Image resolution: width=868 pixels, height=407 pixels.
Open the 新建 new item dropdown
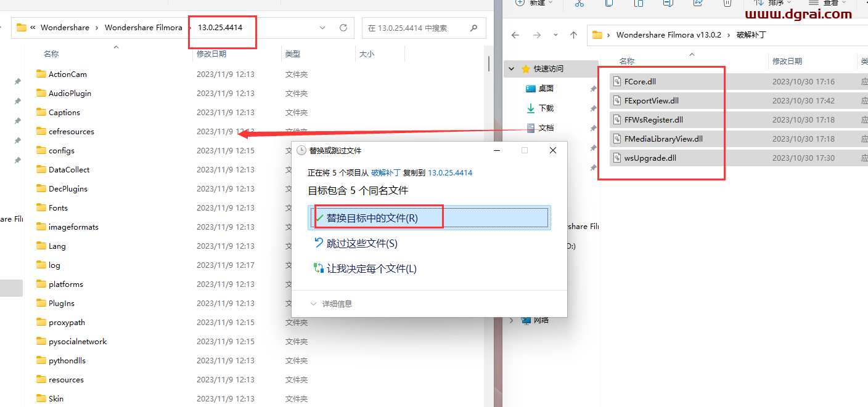click(x=534, y=3)
